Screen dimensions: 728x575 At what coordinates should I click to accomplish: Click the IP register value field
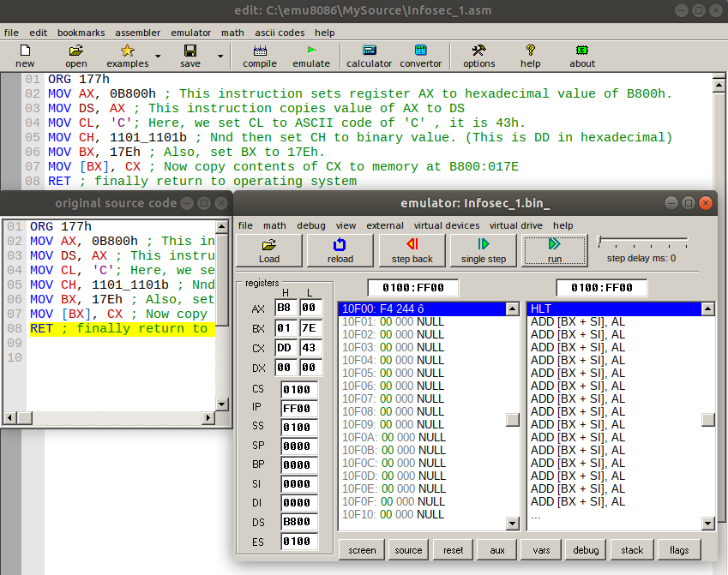[x=298, y=409]
